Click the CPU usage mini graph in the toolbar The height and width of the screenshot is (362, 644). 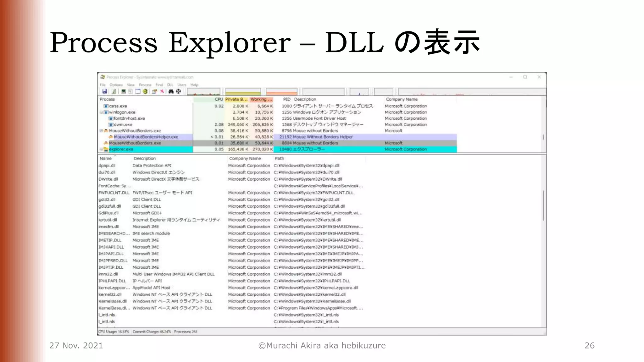coord(204,92)
